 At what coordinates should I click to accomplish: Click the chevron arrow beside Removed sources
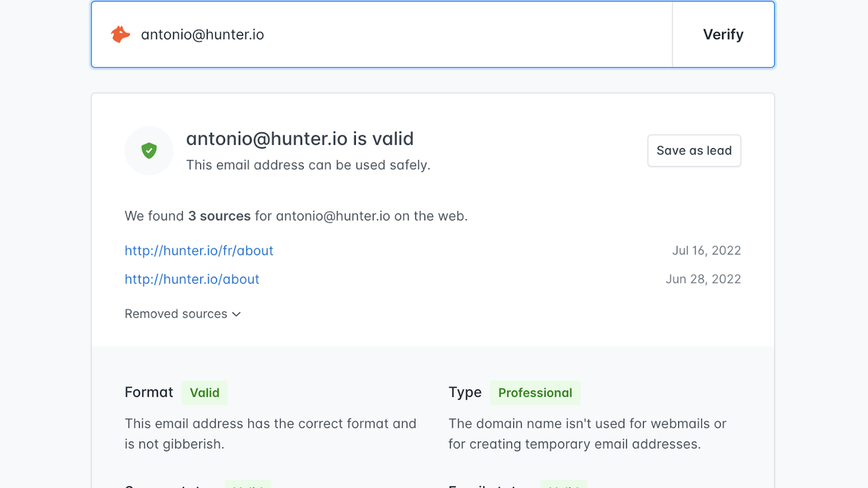coord(237,314)
